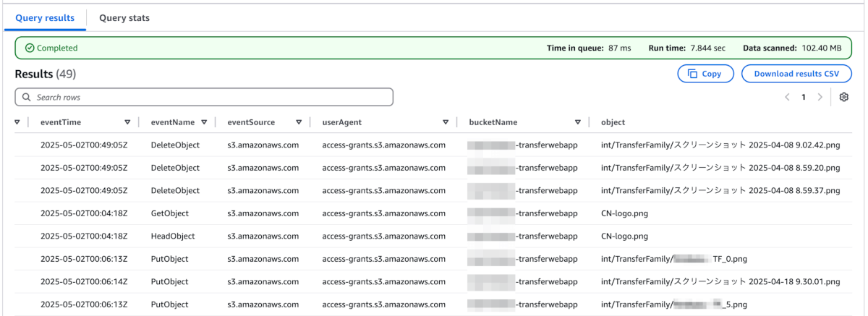Viewport: 868px width, 316px height.
Task: Sort by the eventName column arrow
Action: tap(204, 122)
